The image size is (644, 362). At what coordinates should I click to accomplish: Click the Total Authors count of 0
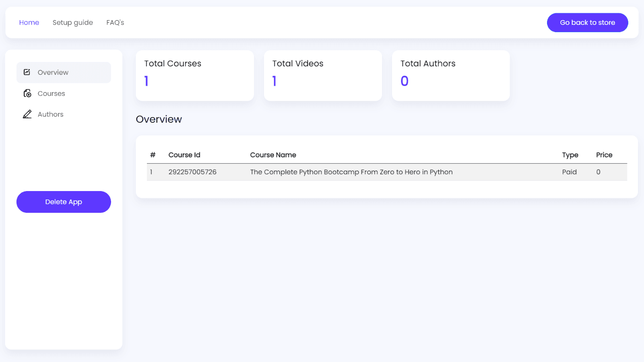(x=405, y=81)
